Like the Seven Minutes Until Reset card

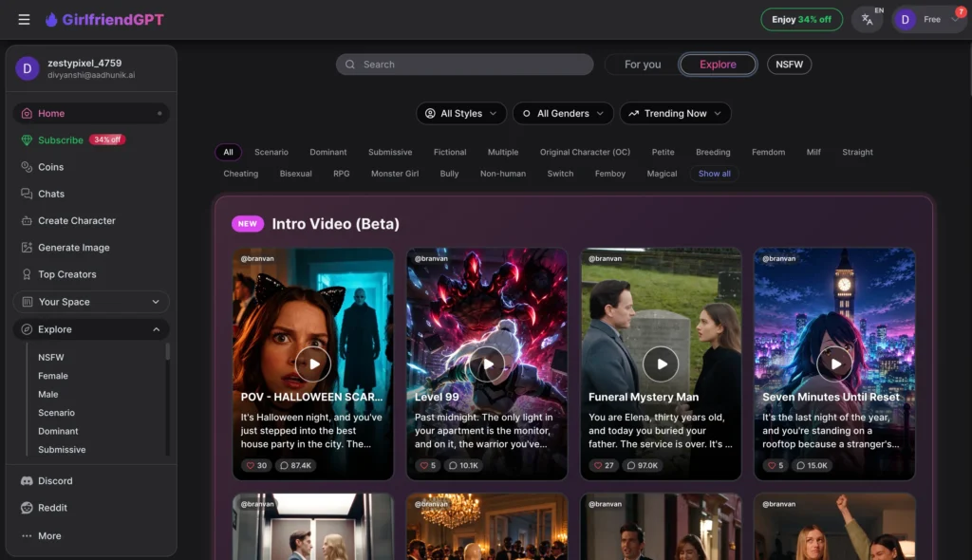(x=776, y=465)
